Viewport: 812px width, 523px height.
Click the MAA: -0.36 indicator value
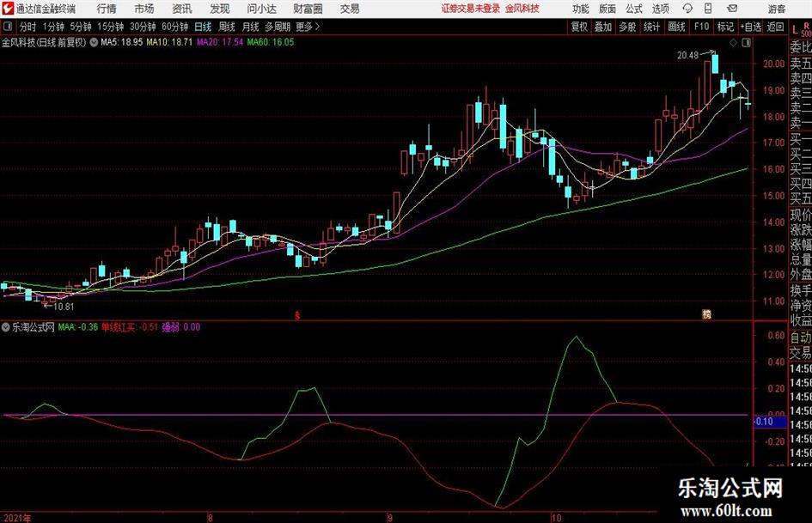77,327
